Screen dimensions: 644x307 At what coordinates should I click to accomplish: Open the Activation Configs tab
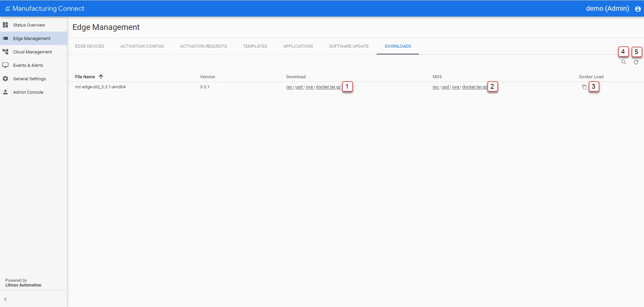tap(142, 46)
